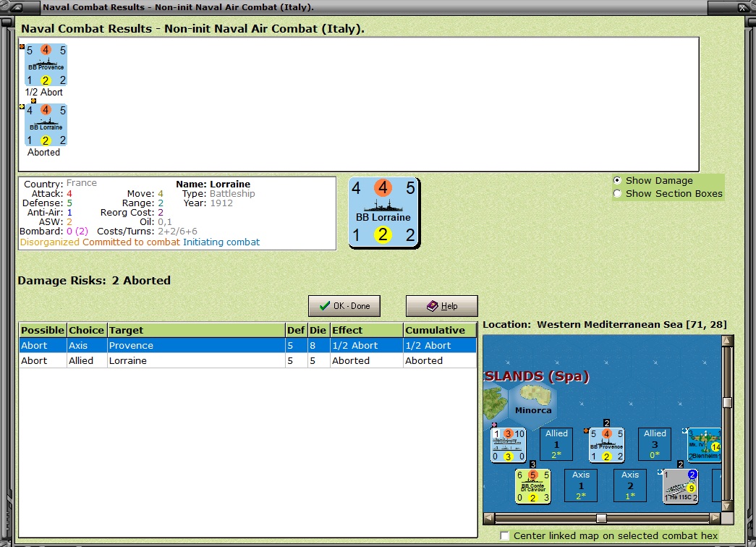
Task: Click the Def column header
Action: click(x=296, y=331)
